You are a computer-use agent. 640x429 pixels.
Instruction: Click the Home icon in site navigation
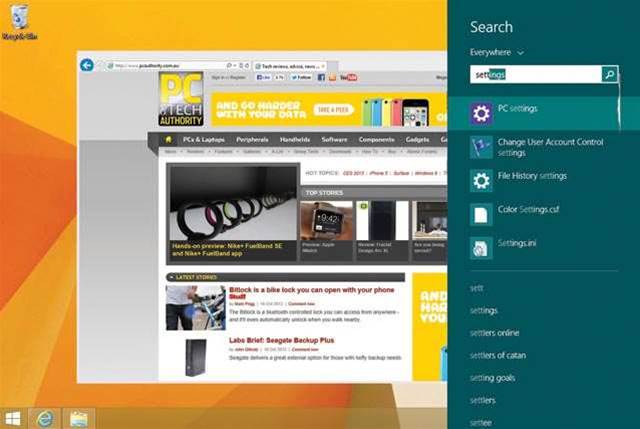click(x=168, y=140)
